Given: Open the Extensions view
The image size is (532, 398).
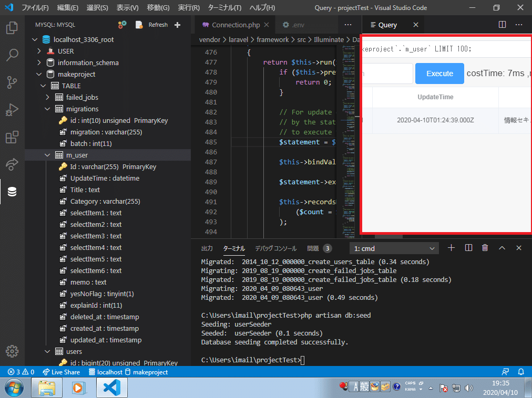Looking at the screenshot, I should pos(12,137).
